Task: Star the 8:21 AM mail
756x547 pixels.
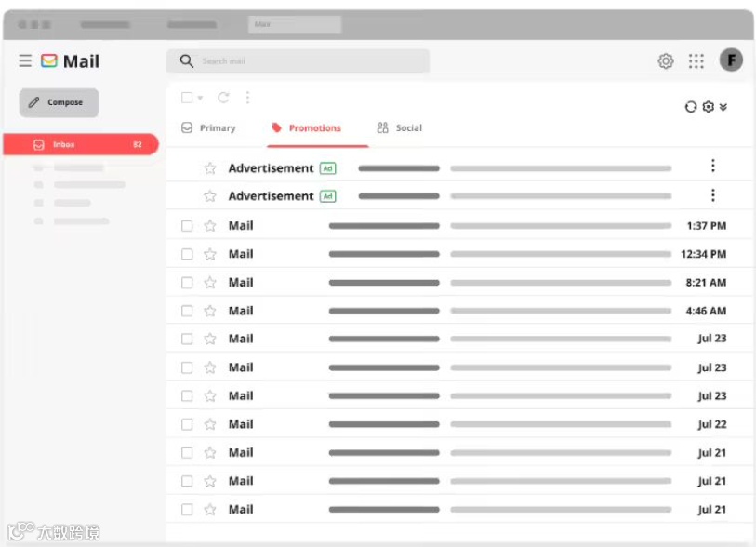Action: [x=210, y=283]
